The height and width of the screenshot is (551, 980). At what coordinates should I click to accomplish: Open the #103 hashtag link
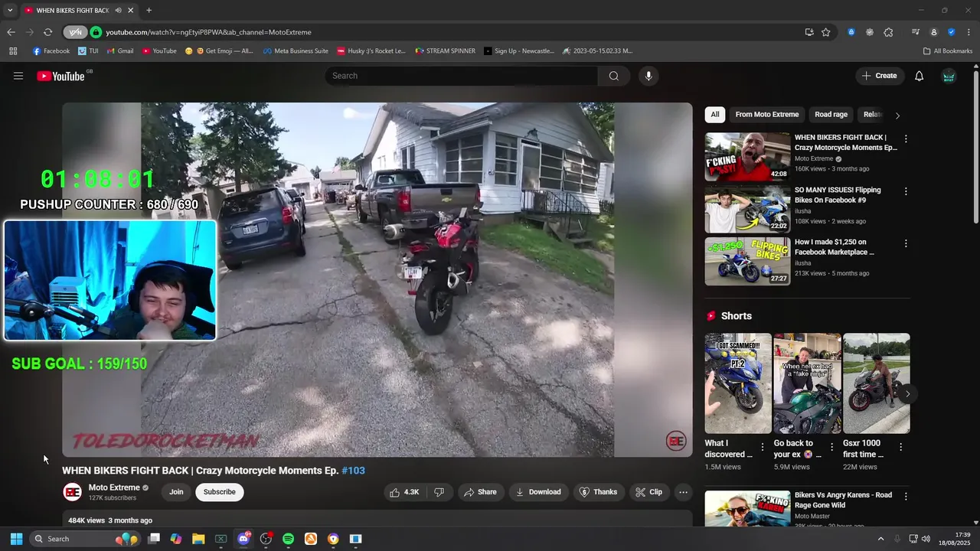[x=353, y=471]
